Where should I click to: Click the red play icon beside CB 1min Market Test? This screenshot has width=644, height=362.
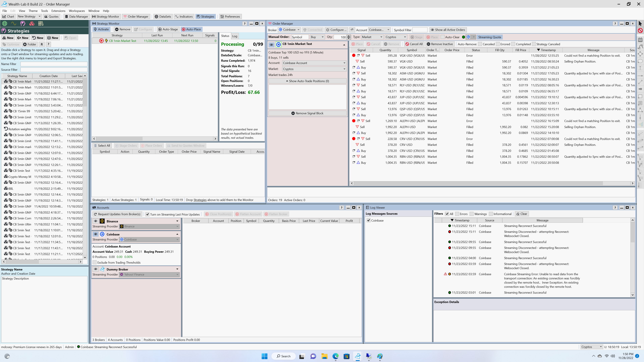coord(101,41)
